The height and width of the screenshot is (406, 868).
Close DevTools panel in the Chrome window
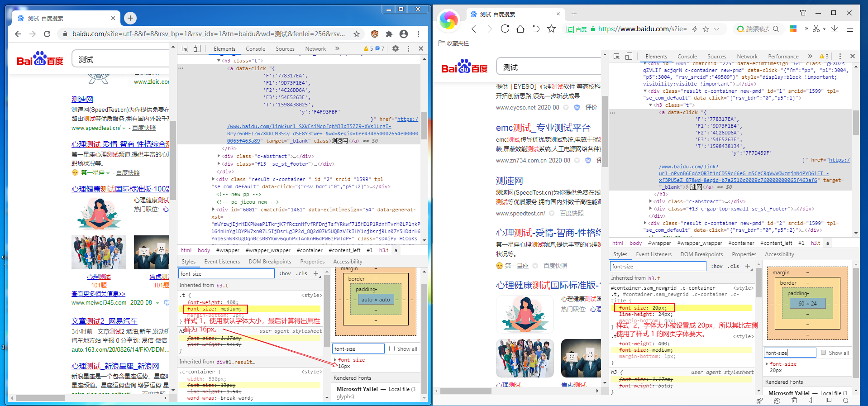pos(421,48)
